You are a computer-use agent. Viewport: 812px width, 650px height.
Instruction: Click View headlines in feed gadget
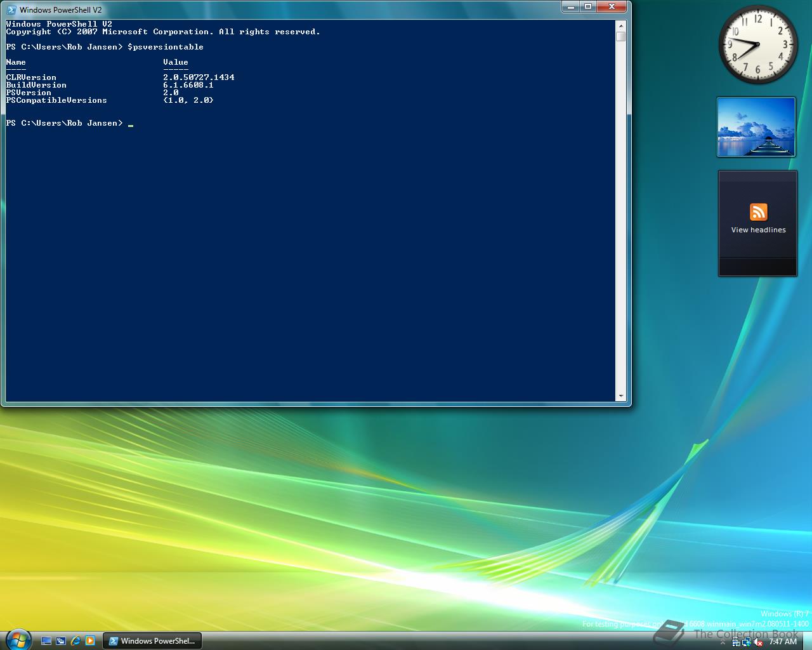(759, 230)
